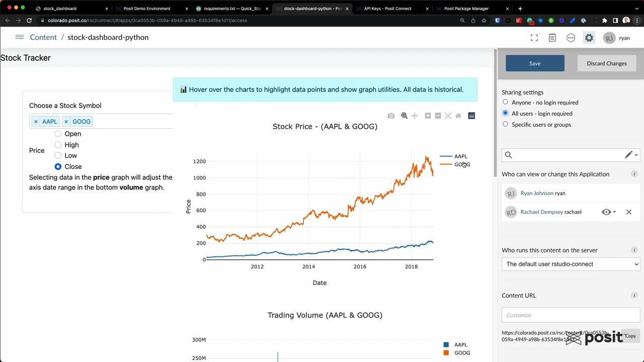This screenshot has height=362, width=644.
Task: Open full screen view of content
Action: pos(534,38)
